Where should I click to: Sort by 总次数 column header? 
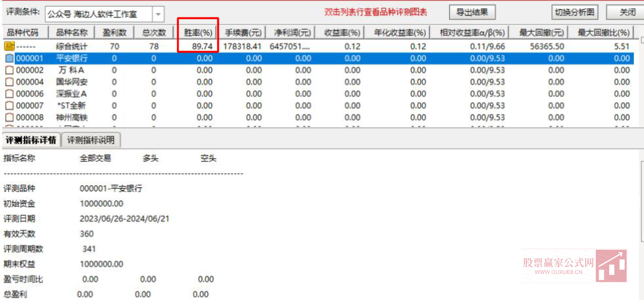pos(153,32)
